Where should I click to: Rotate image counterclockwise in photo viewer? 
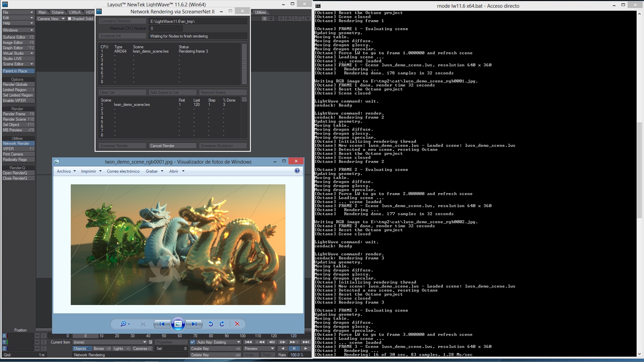[211, 324]
